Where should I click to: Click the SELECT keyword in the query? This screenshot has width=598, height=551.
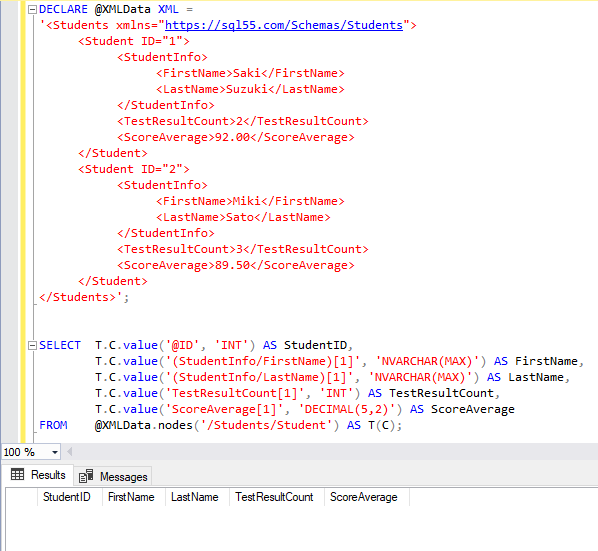(x=60, y=345)
